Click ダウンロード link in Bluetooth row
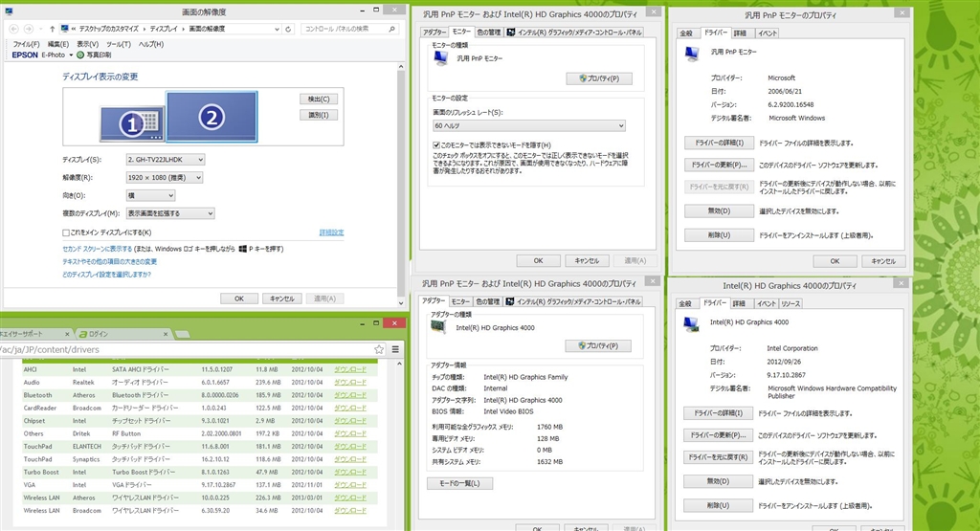This screenshot has width=980, height=531. point(350,395)
